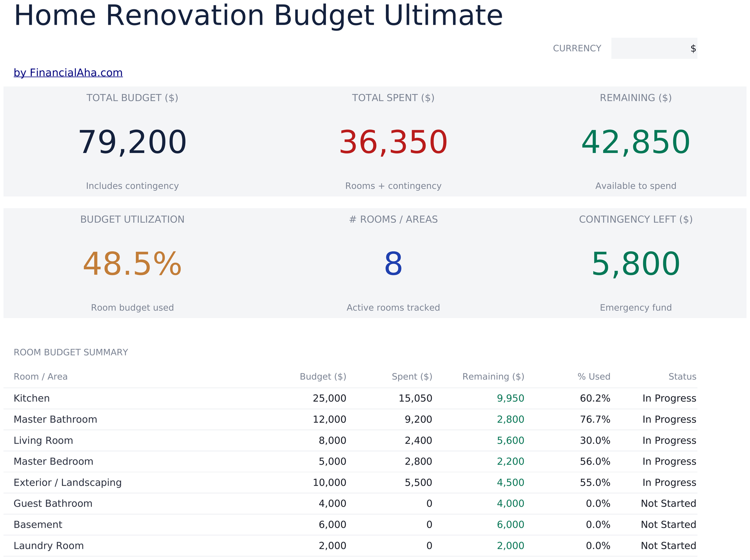Click Basement status Not Started
The image size is (750, 560).
point(669,524)
